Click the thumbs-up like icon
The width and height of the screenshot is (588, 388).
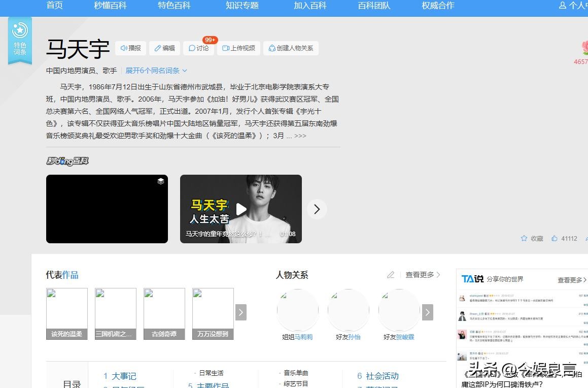(x=555, y=238)
